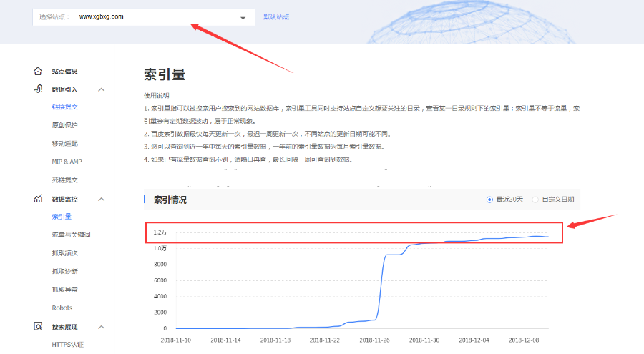Collapse the 数据监控 section chevron

point(101,199)
